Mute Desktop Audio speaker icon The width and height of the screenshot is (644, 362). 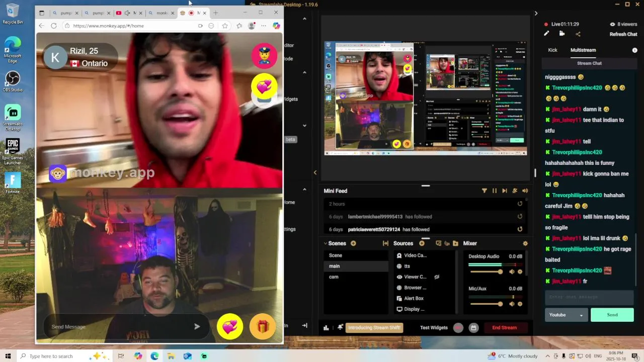(512, 271)
